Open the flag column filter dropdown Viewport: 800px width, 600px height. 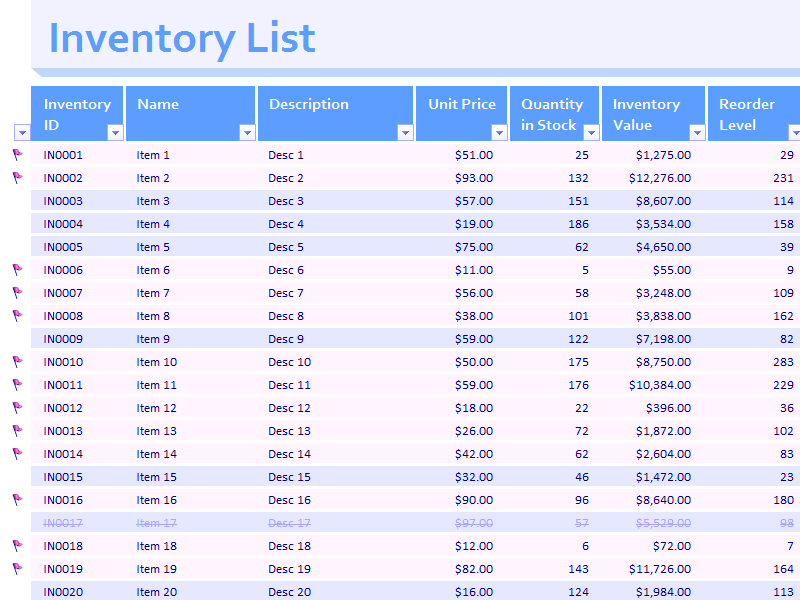click(22, 131)
